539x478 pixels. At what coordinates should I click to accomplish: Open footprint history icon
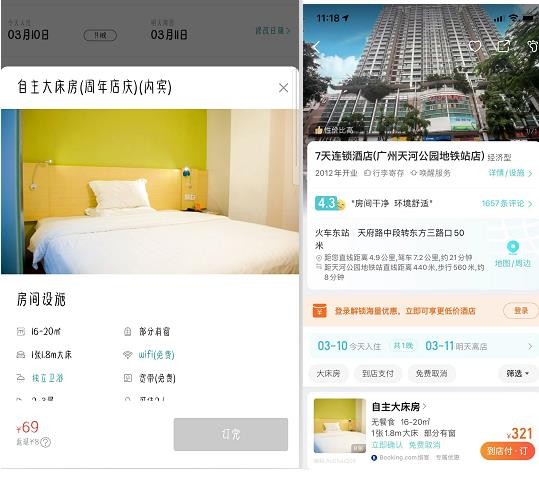(x=533, y=46)
